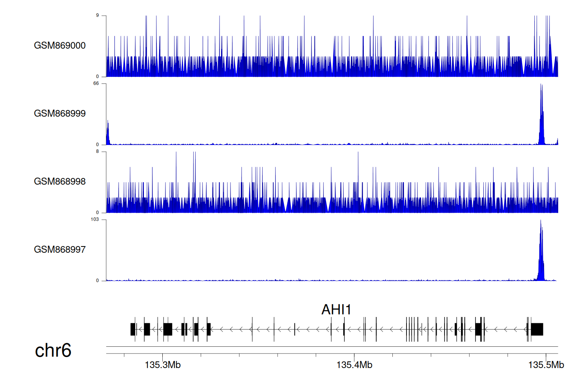Click the y-axis maximum 9 on GSM869000
This screenshot has width=588, height=384.
coord(97,16)
